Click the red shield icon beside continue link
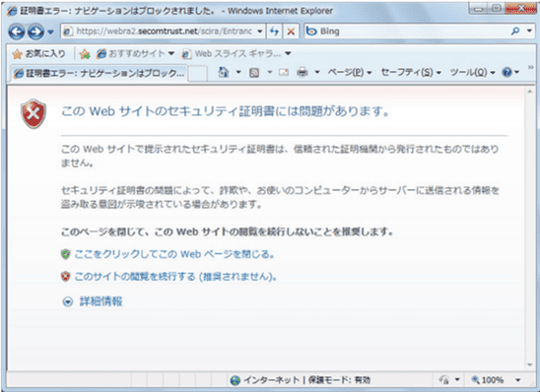Screen dimensions: 540x392 tap(65, 277)
